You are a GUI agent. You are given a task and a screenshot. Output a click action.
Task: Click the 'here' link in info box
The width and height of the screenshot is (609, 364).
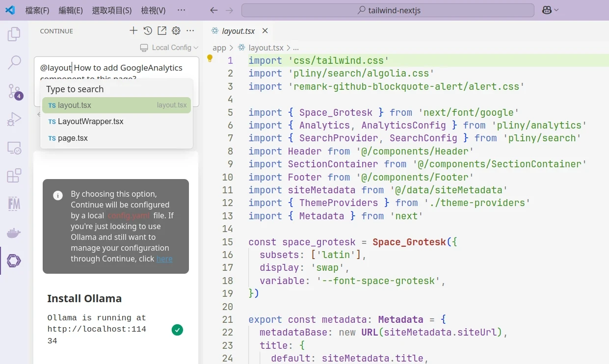164,259
